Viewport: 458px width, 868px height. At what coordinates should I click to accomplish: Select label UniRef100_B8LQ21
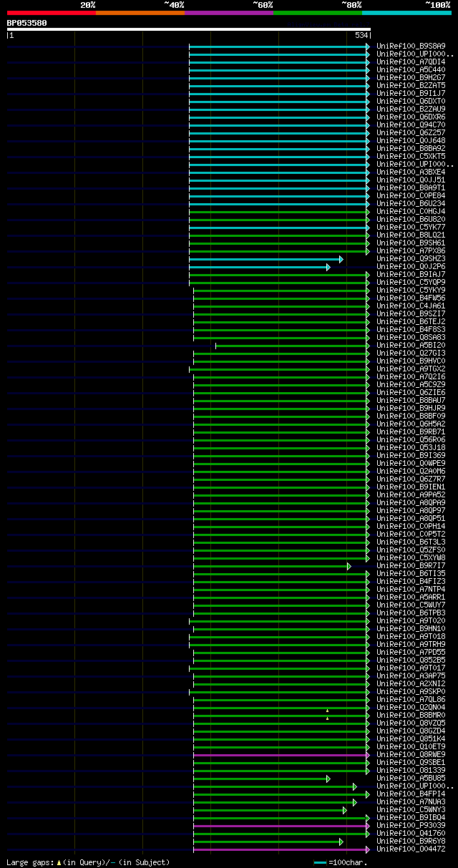pos(411,235)
